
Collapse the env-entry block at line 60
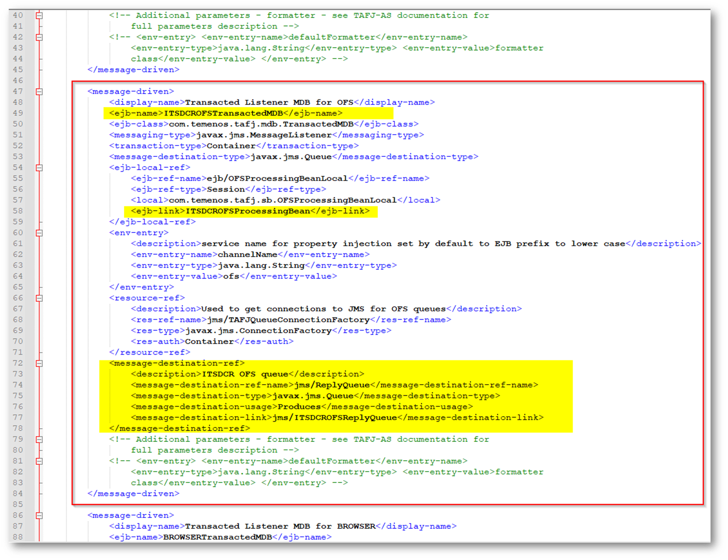(x=39, y=233)
